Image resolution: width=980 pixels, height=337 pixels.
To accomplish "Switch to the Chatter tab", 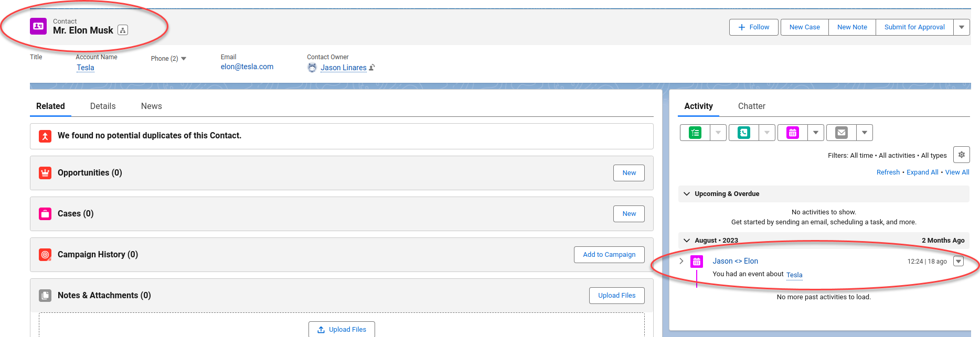I will [752, 106].
